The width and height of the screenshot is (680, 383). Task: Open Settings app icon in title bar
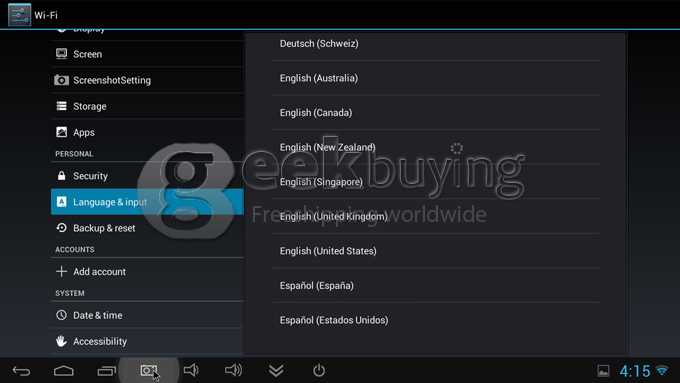[x=20, y=15]
